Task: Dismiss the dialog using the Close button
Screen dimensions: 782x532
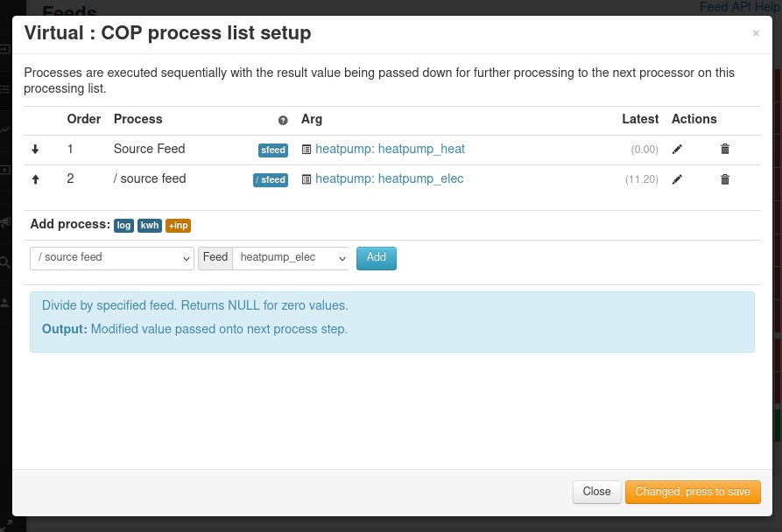Action: coord(596,492)
